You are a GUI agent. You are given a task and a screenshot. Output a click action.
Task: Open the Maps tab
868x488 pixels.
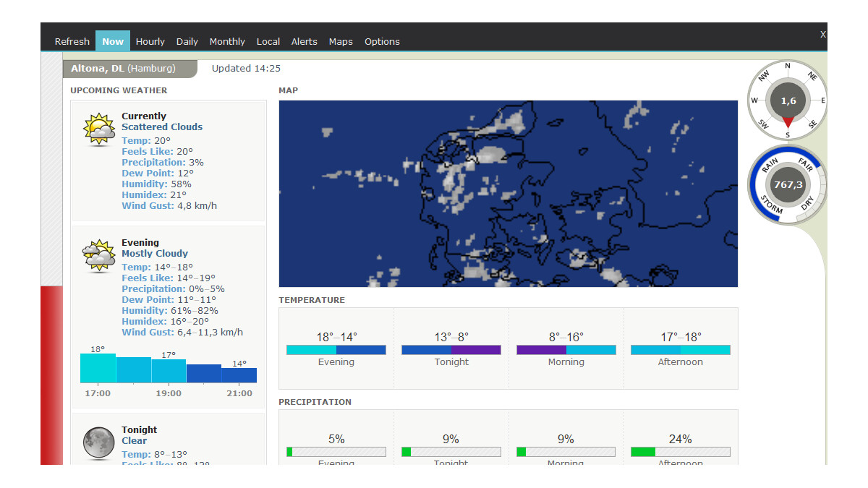coord(341,41)
